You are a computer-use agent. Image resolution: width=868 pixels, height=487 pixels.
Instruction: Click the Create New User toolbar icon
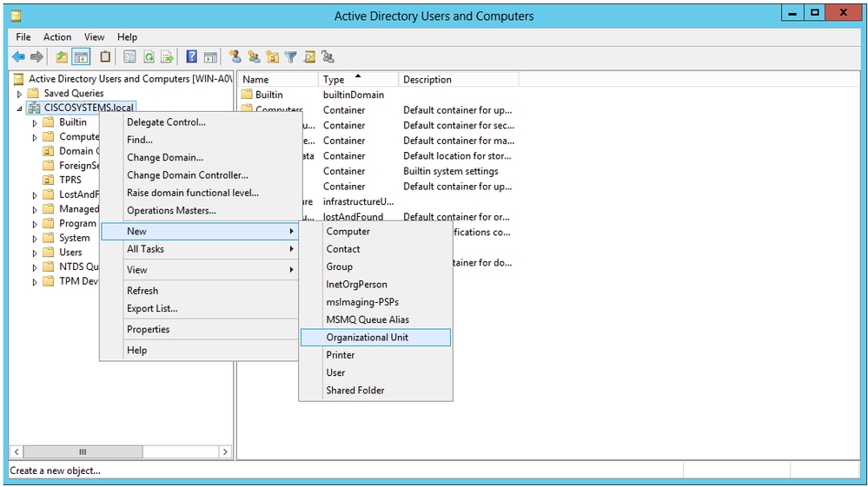(x=235, y=57)
